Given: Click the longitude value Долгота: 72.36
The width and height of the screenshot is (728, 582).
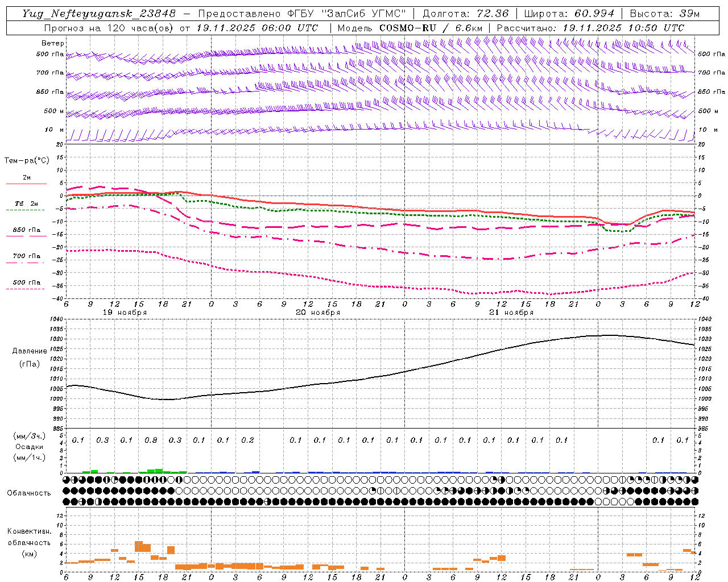Looking at the screenshot, I should pyautogui.click(x=466, y=14).
